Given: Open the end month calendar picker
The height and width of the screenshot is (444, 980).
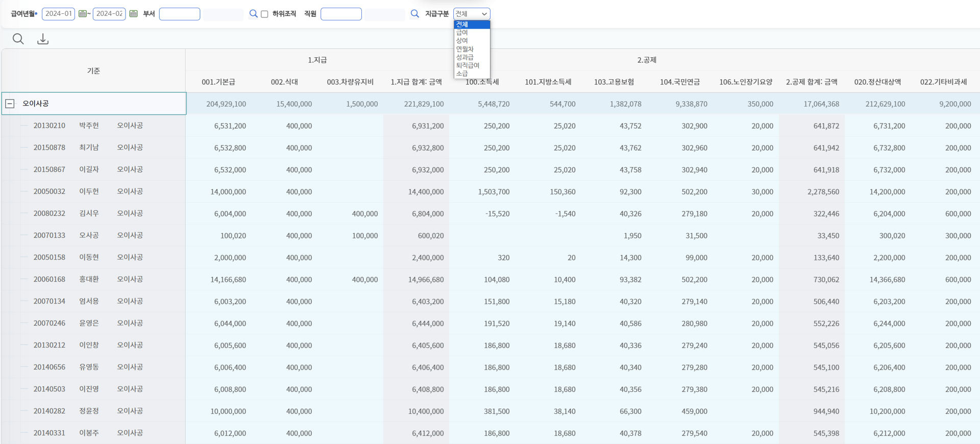Looking at the screenshot, I should 133,14.
